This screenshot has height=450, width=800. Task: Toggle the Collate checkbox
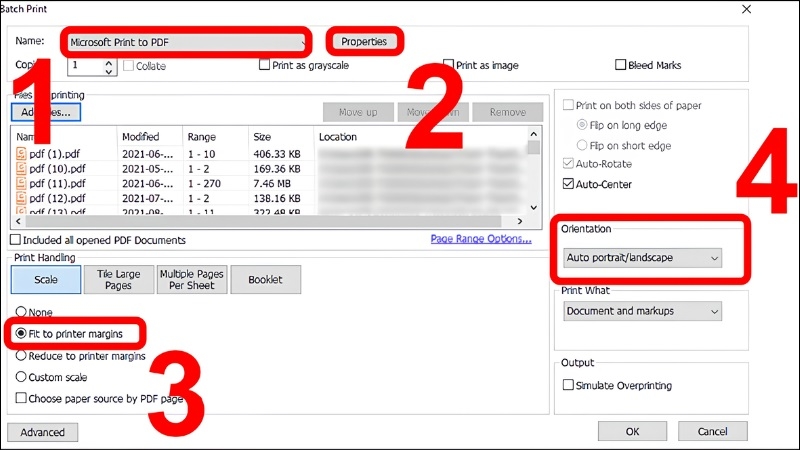pos(129,66)
